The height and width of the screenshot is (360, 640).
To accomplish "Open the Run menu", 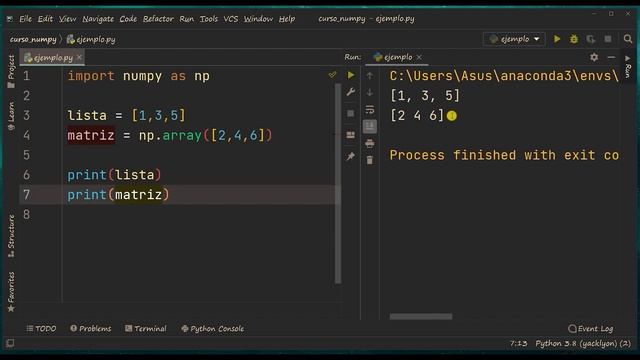I will [x=187, y=19].
